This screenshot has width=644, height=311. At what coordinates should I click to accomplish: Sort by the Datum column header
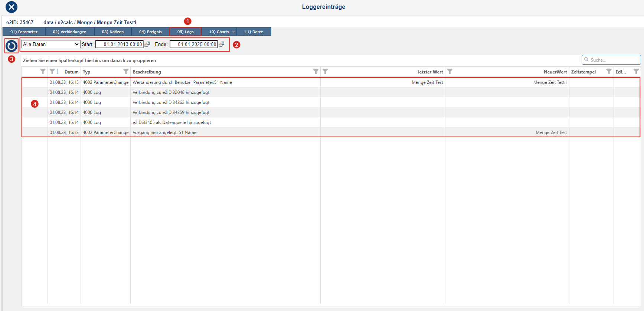click(71, 72)
